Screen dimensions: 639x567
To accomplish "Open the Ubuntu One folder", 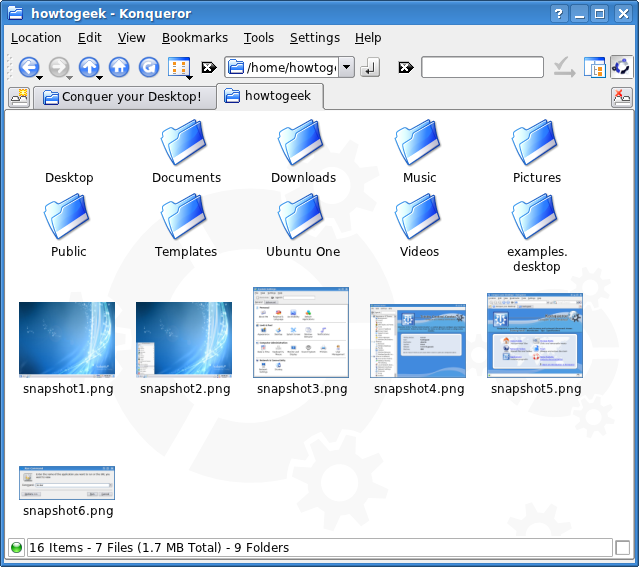I will (301, 216).
